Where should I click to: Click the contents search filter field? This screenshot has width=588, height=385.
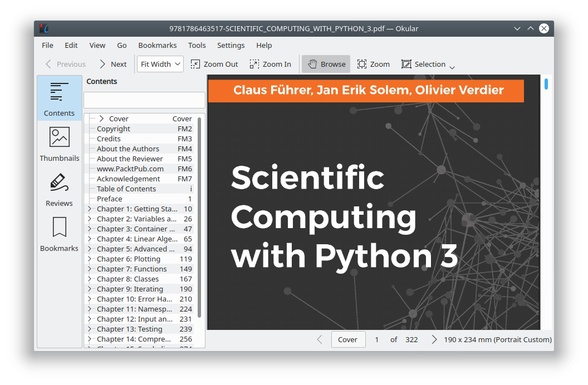pyautogui.click(x=144, y=100)
